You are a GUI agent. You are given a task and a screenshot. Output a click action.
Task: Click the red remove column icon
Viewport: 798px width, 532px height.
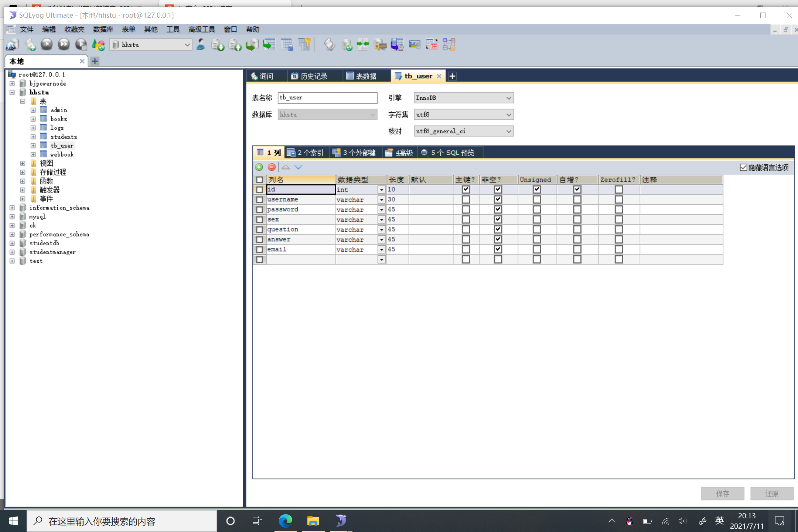(x=272, y=167)
